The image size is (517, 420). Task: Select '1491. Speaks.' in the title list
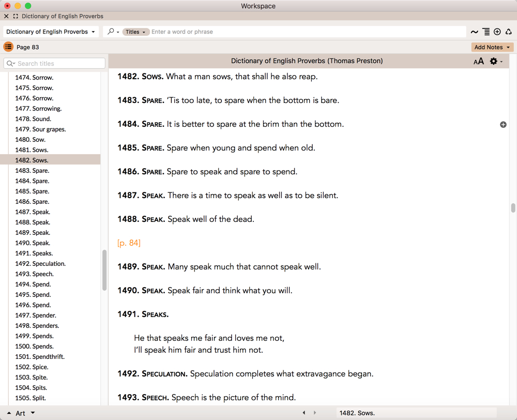coord(34,253)
